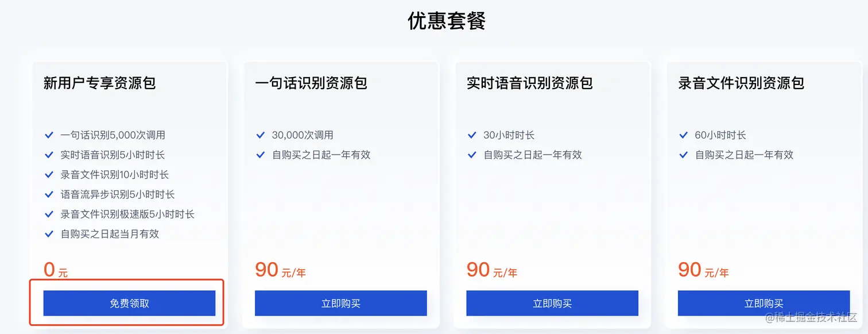This screenshot has width=868, height=334.
Task: Click checkmark beside 60小时时长
Action: pos(683,135)
